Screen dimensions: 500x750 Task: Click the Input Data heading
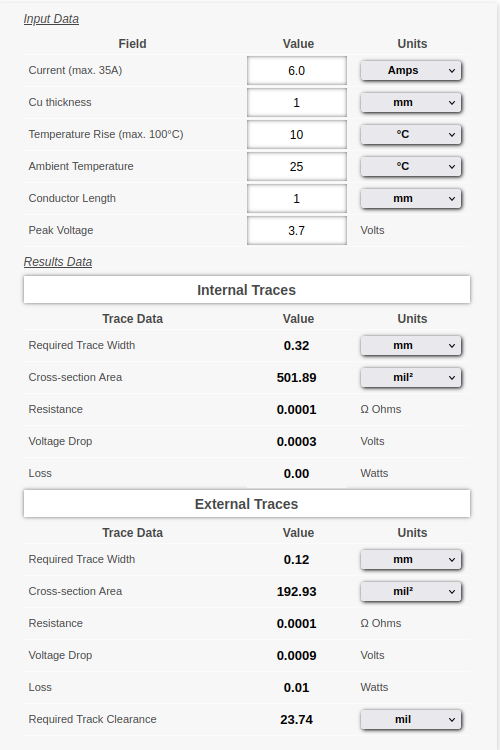pos(51,19)
